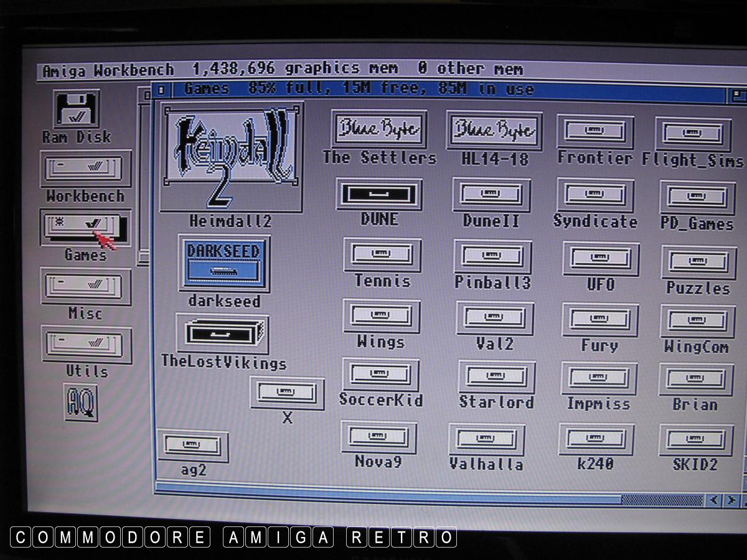Open the Utils hard disk icon
This screenshot has width=747, height=560.
point(87,344)
